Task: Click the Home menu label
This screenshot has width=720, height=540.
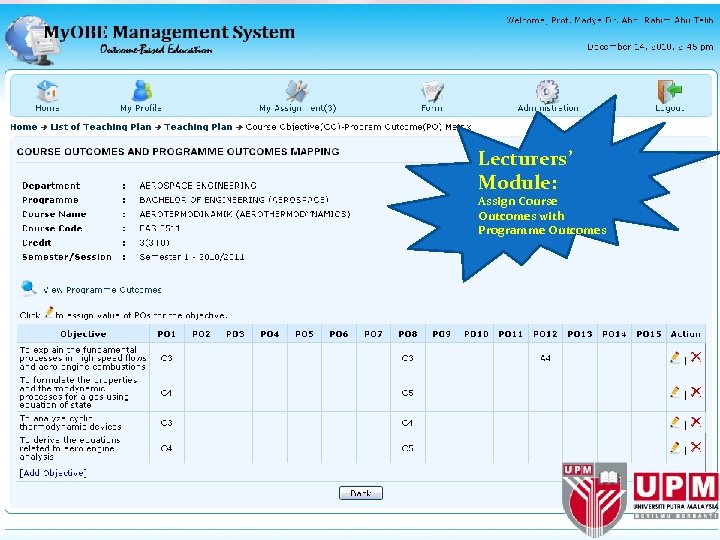Action: (x=47, y=108)
